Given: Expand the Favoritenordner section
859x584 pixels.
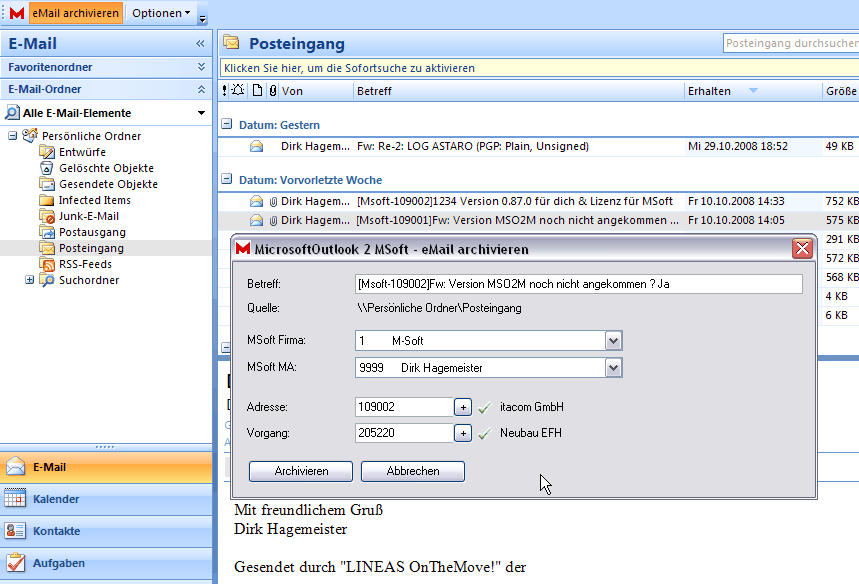Looking at the screenshot, I should pos(201,67).
